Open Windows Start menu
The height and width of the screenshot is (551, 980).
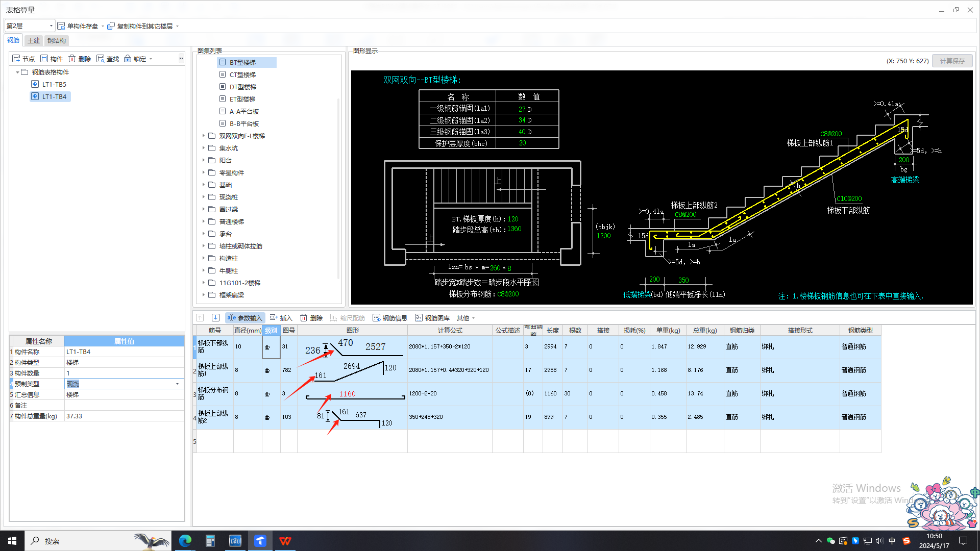[12, 541]
